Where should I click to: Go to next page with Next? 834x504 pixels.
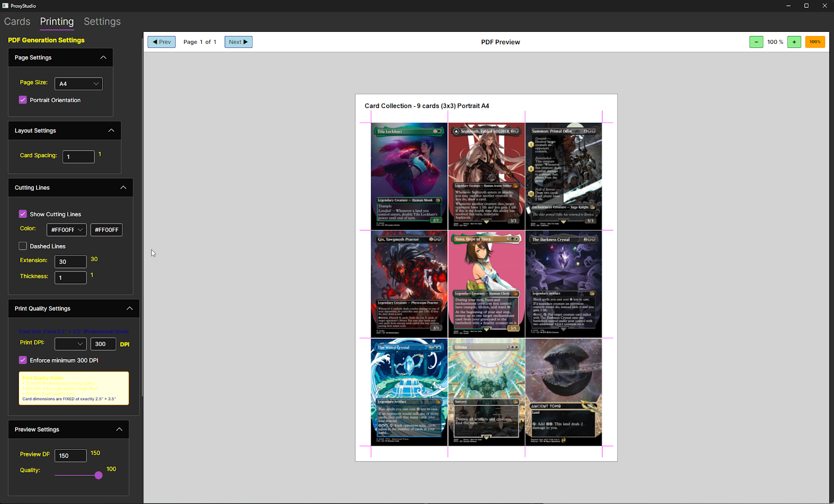coord(239,42)
